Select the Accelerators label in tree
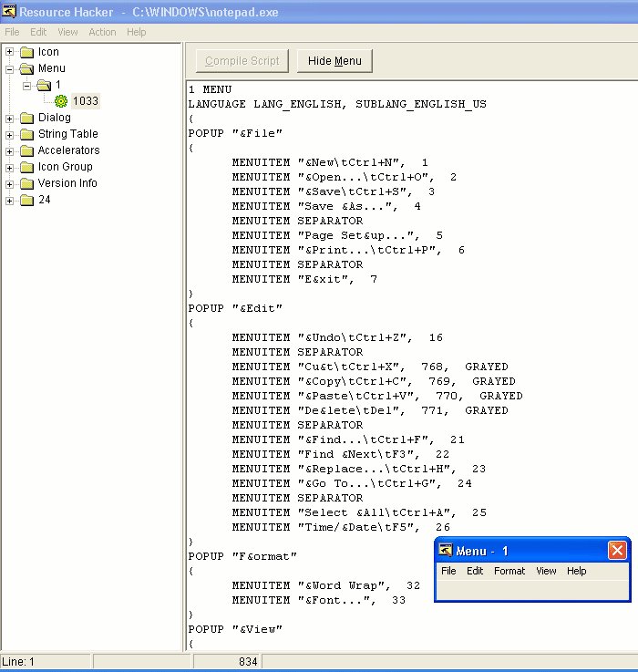 (x=69, y=150)
